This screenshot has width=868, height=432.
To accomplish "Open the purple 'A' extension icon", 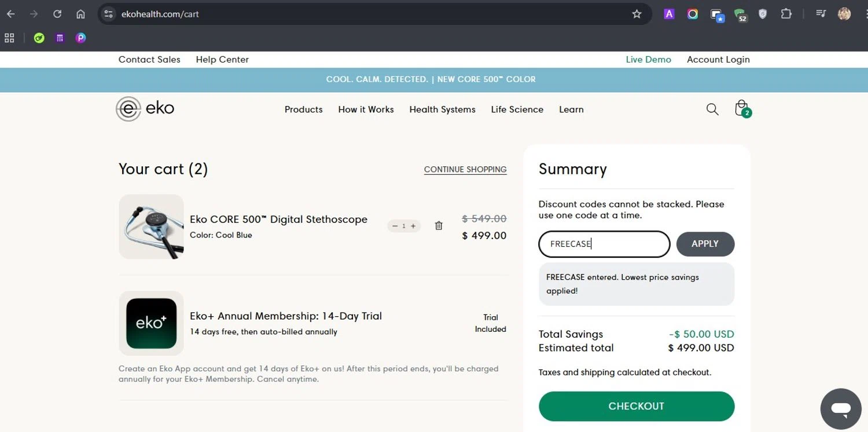I will pos(669,14).
